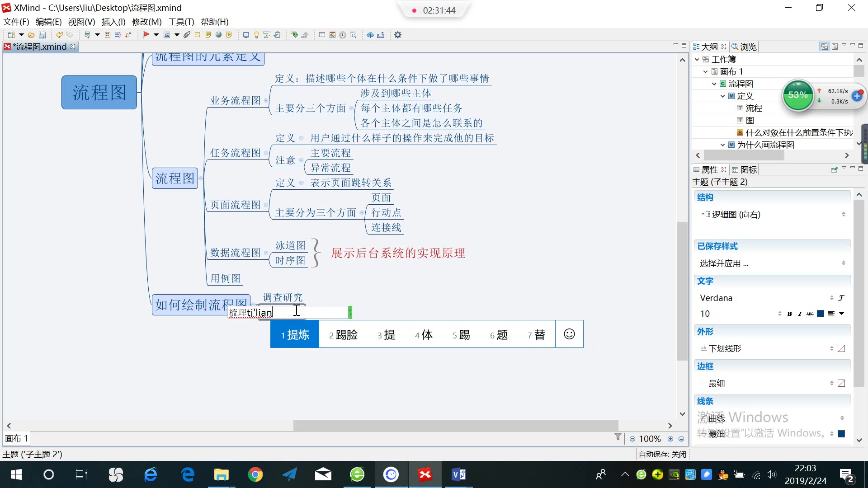Viewport: 868px width, 488px height.
Task: Open preferences via gear toolbar icon
Action: pyautogui.click(x=398, y=35)
